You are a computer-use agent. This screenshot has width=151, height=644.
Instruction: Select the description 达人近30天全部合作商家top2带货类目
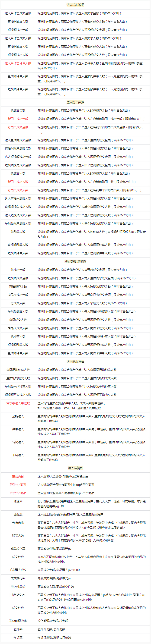[63, 476]
